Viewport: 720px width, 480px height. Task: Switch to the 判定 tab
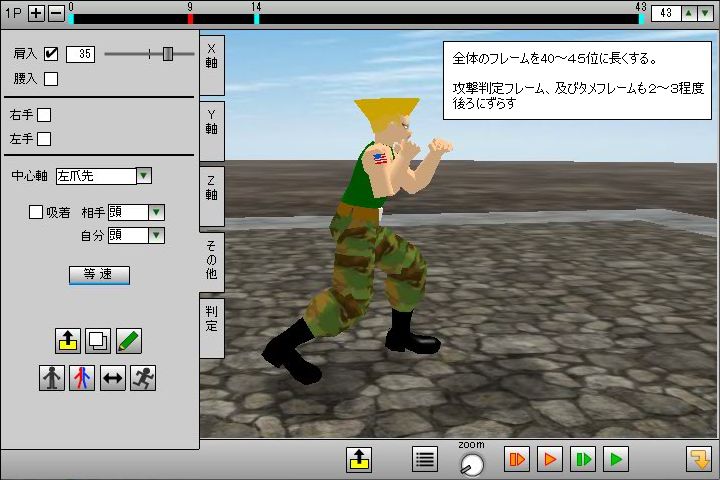[212, 328]
